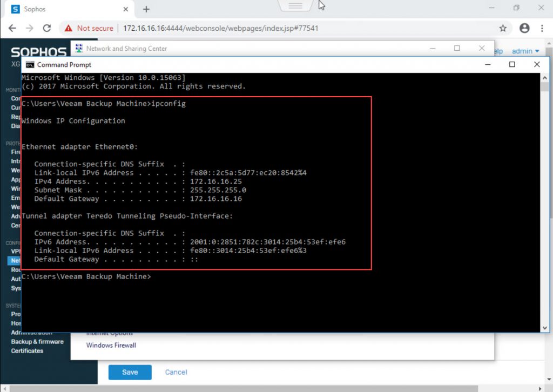Open a new browser tab

point(146,9)
